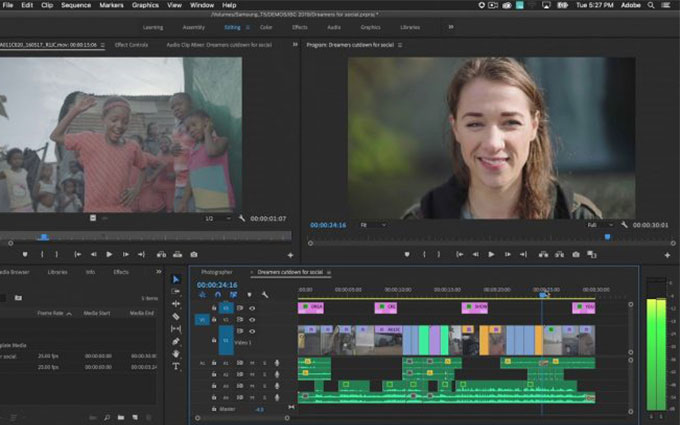Open the Graphics menu
This screenshot has height=425, width=680.
point(145,5)
